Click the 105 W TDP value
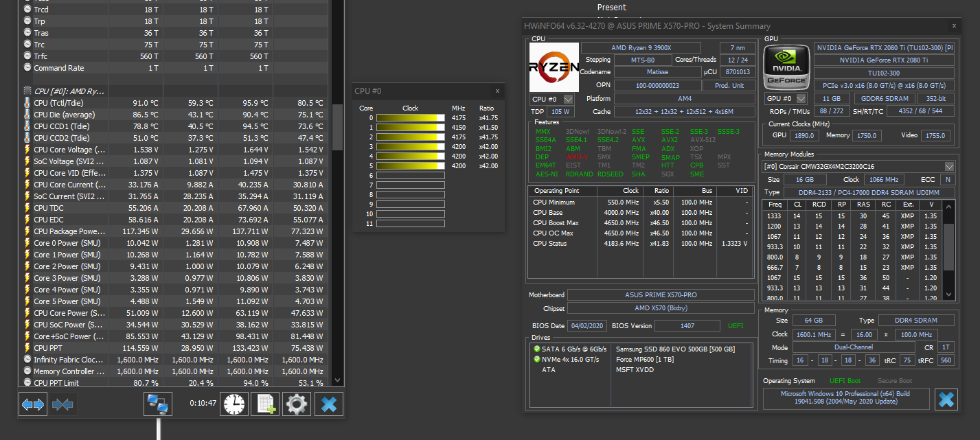This screenshot has height=440, width=980. click(561, 111)
